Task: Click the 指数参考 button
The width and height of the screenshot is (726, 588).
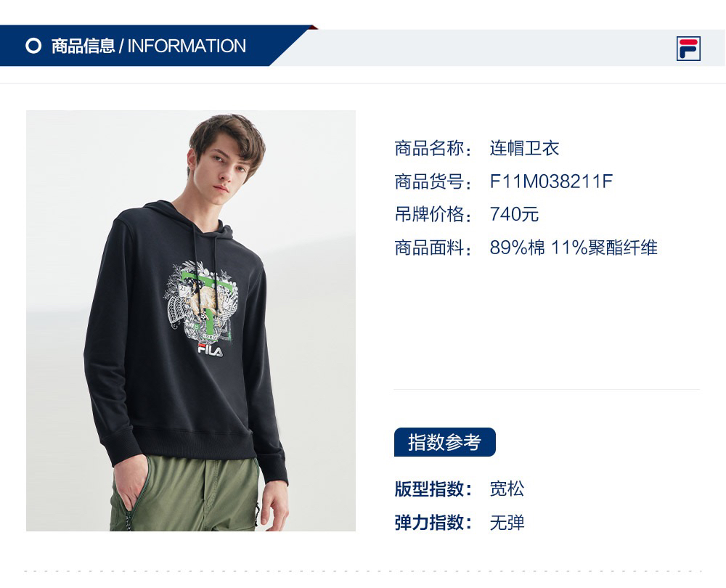Action: coord(444,442)
